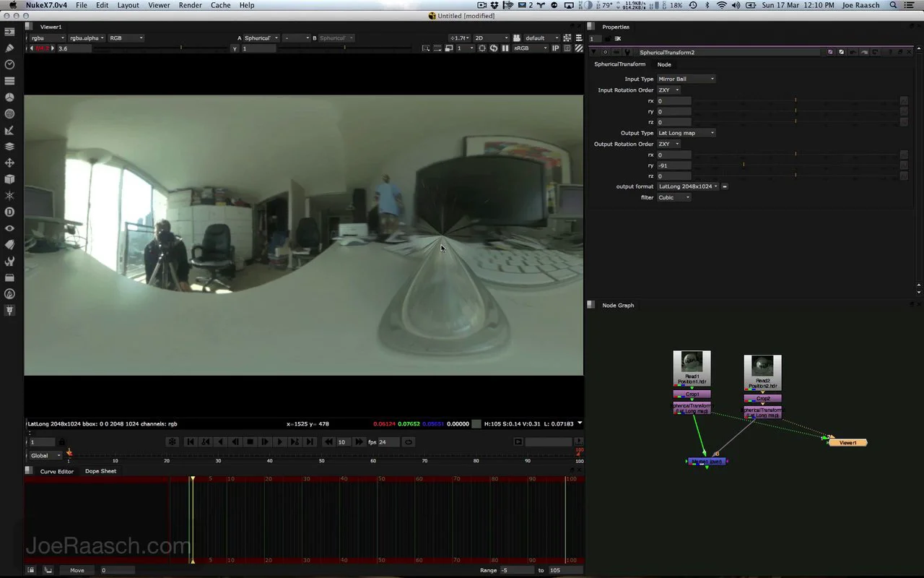Click the Read2 Position2.hdr node thumbnail

pyautogui.click(x=762, y=366)
